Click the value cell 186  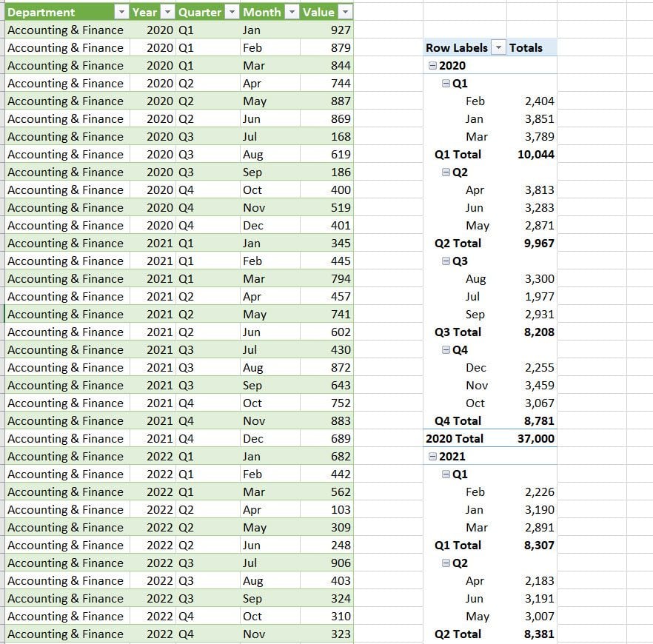coord(326,172)
